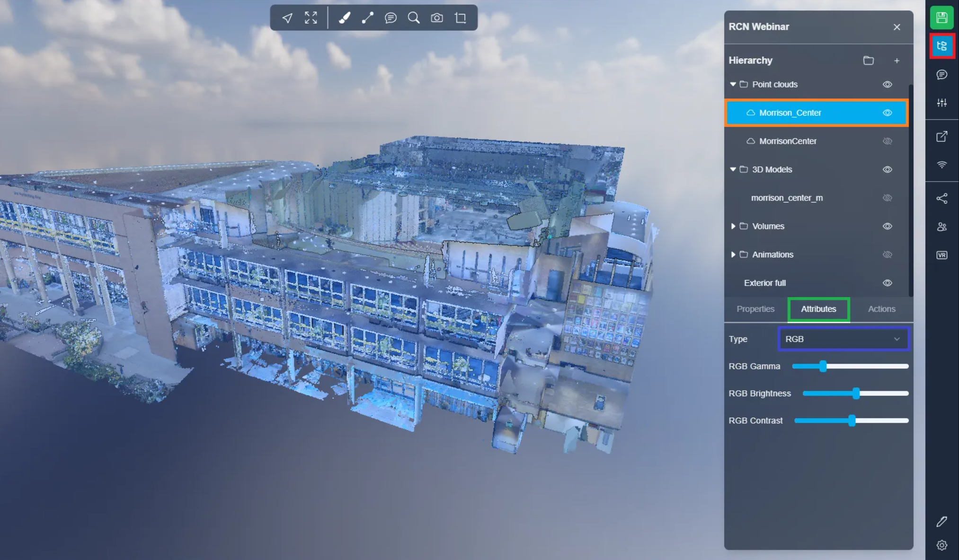Viewport: 959px width, 560px height.
Task: Click the camera screenshot icon in toolbar
Action: coord(437,18)
